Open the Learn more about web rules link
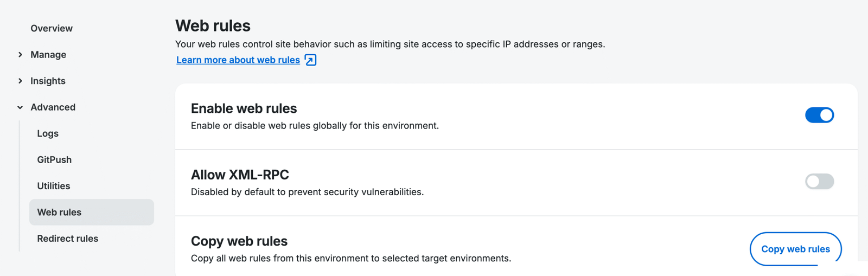868x276 pixels. pyautogui.click(x=238, y=60)
